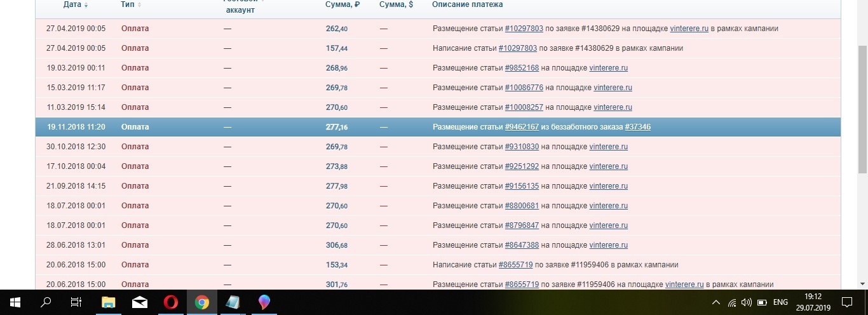
Task: Open article link #9156135
Action: click(522, 186)
